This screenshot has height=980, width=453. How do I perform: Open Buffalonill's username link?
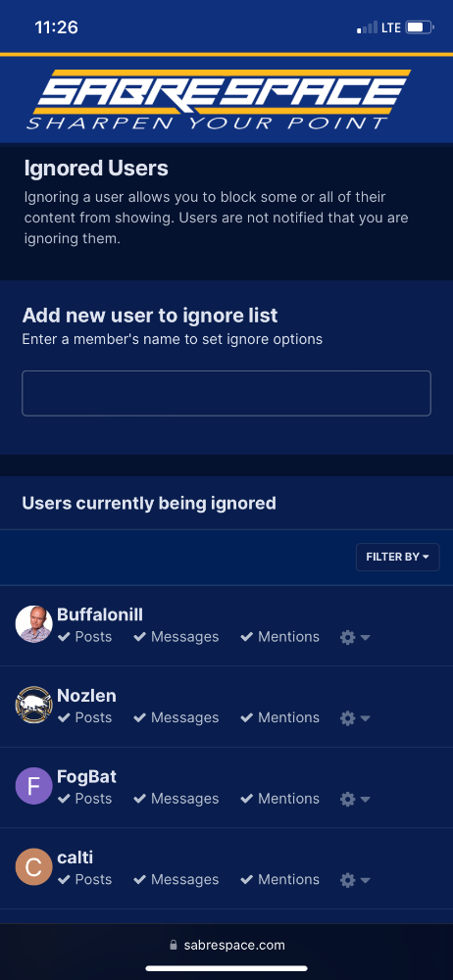(100, 615)
